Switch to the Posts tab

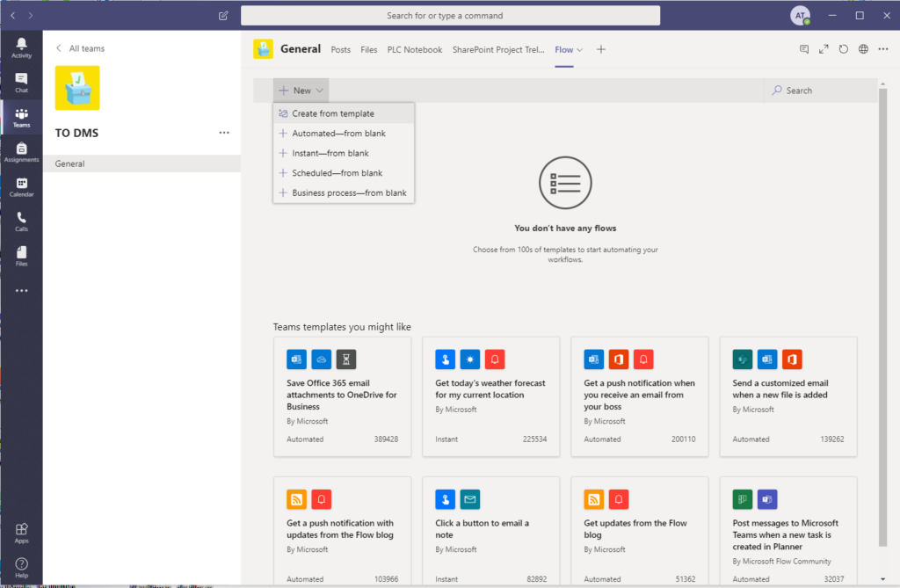coord(340,49)
